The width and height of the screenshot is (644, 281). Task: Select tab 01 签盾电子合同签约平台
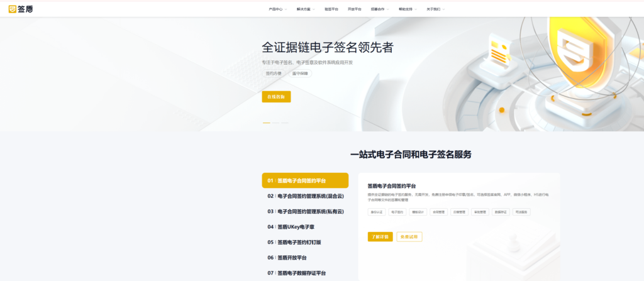pos(305,180)
